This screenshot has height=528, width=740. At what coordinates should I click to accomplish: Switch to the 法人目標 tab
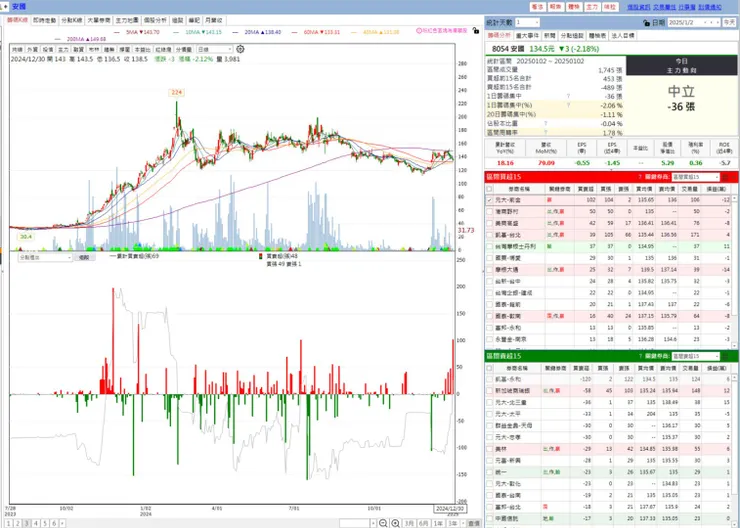pyautogui.click(x=623, y=35)
